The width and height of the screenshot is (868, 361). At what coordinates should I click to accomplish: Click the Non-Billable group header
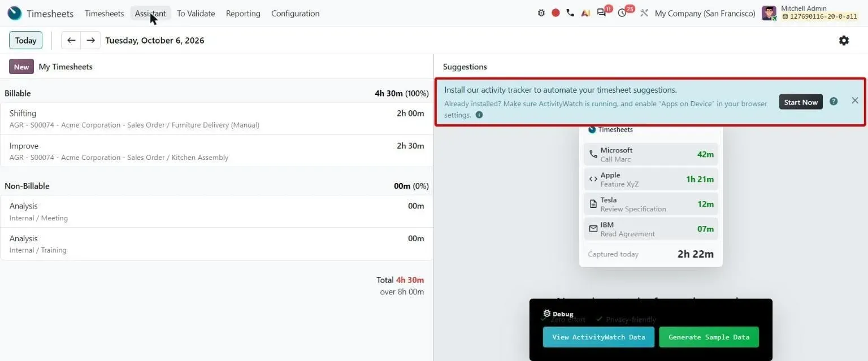216,186
